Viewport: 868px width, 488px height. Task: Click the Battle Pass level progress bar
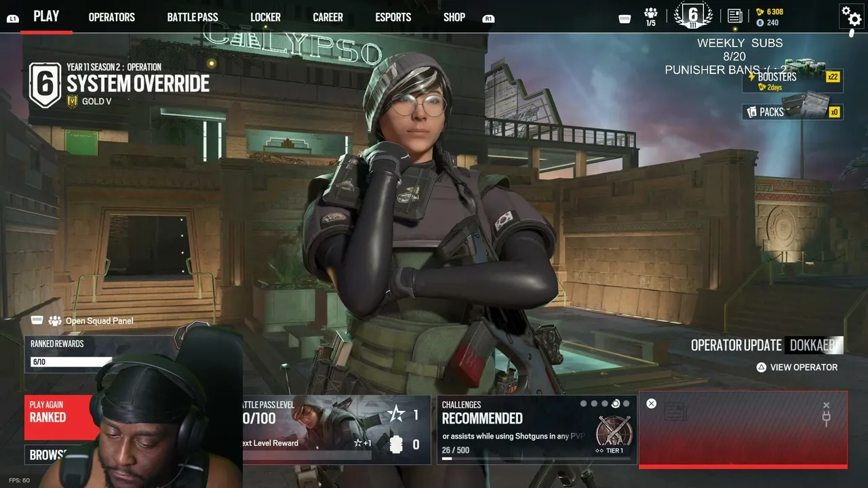[307, 456]
